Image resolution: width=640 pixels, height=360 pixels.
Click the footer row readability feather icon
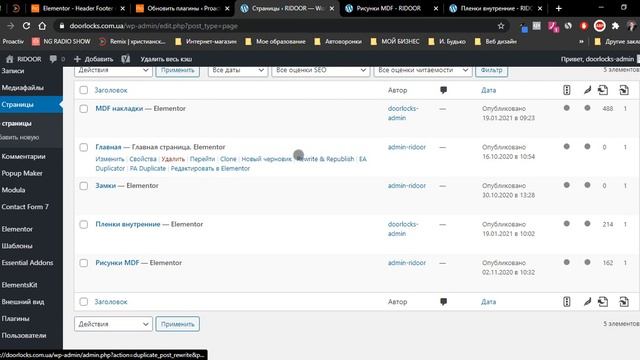tap(587, 302)
